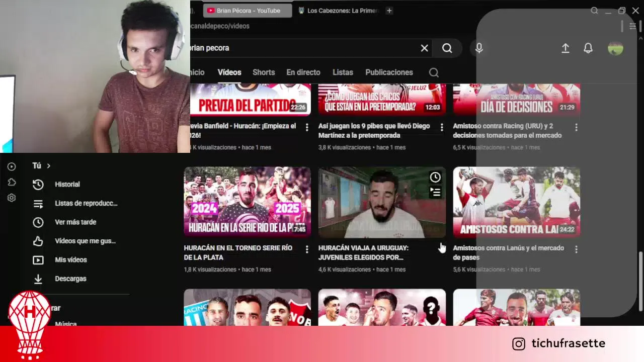
Task: Open the bottom-row thumbnail with question-mark silhouette
Action: point(382,307)
